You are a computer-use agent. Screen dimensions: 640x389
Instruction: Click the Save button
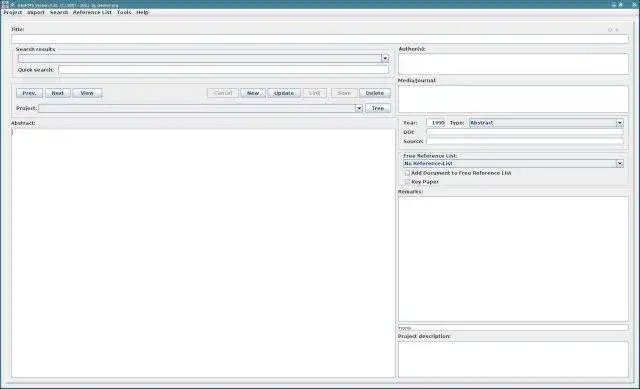pyautogui.click(x=344, y=93)
